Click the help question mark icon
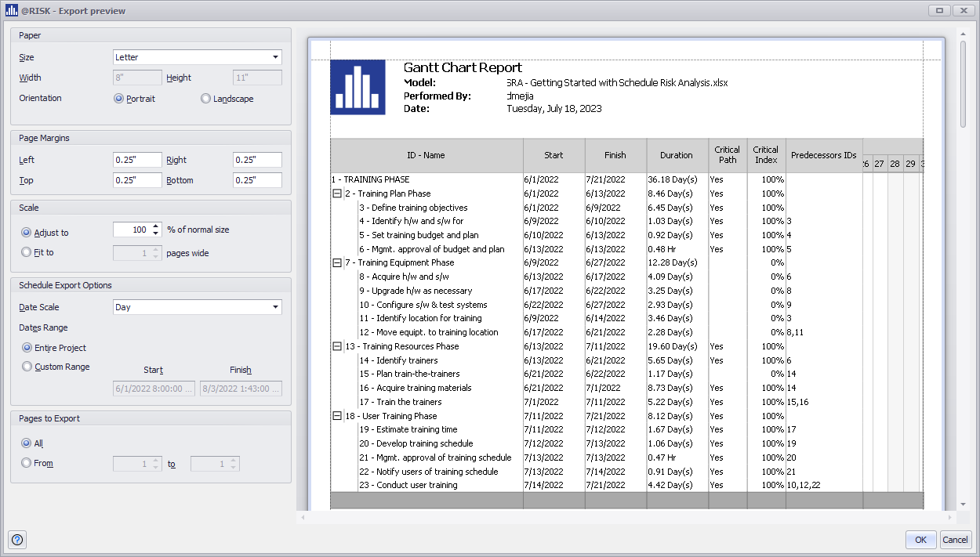980x557 pixels. pyautogui.click(x=17, y=540)
